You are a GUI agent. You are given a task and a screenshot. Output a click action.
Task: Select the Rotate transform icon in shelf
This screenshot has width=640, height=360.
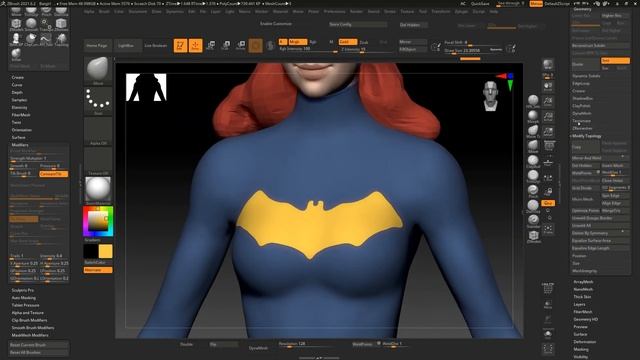tap(241, 45)
